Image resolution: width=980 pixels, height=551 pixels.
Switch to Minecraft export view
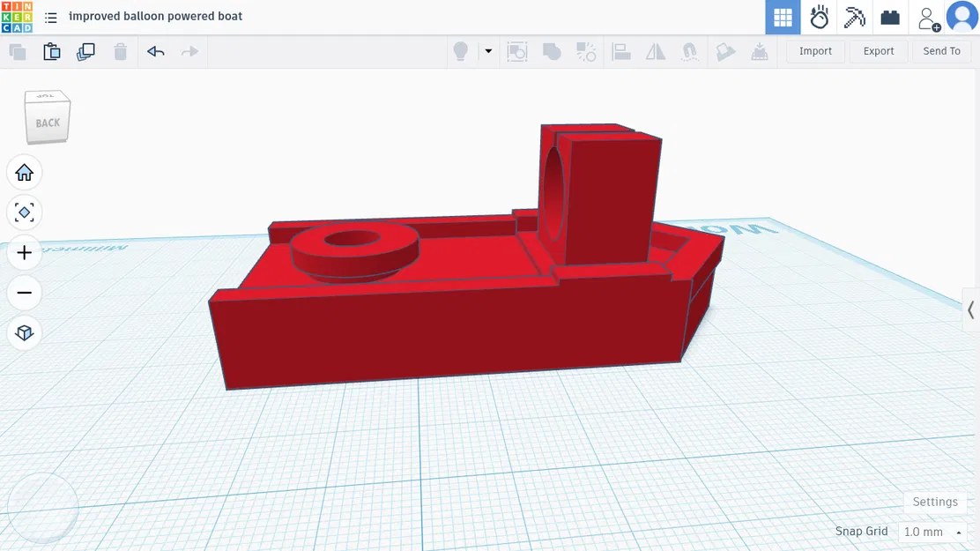coord(854,17)
